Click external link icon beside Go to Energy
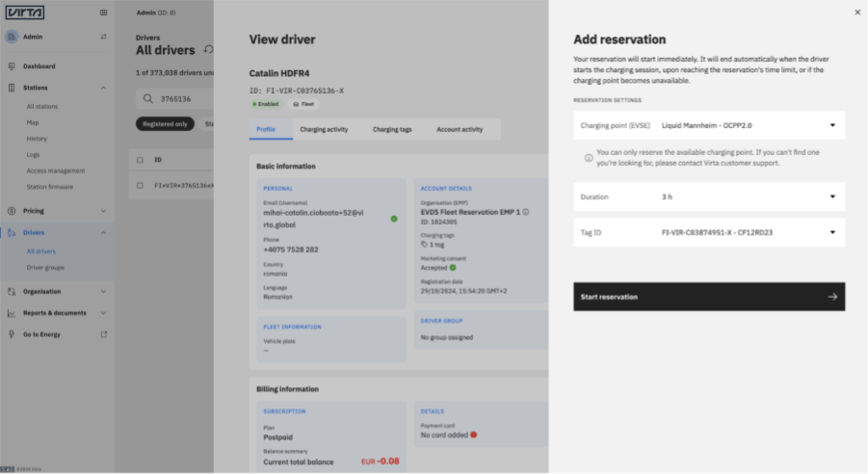Image resolution: width=868 pixels, height=474 pixels. pyautogui.click(x=103, y=334)
